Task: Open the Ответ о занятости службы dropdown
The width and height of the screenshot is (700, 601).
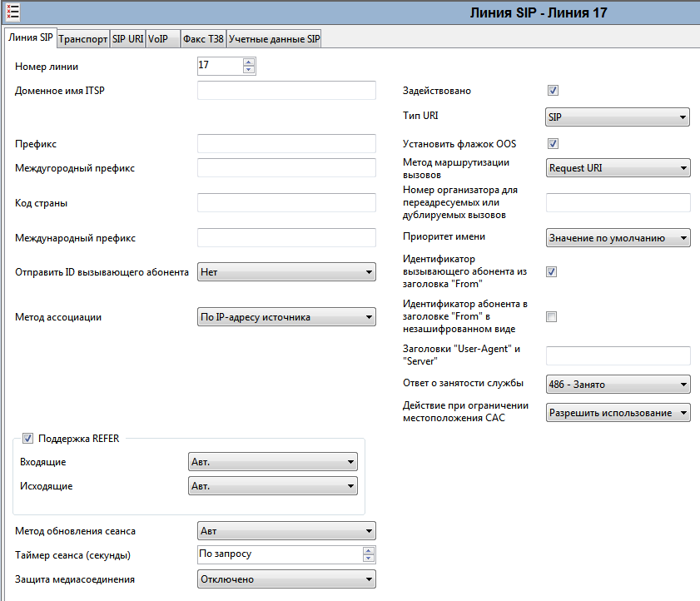Action: click(x=618, y=384)
